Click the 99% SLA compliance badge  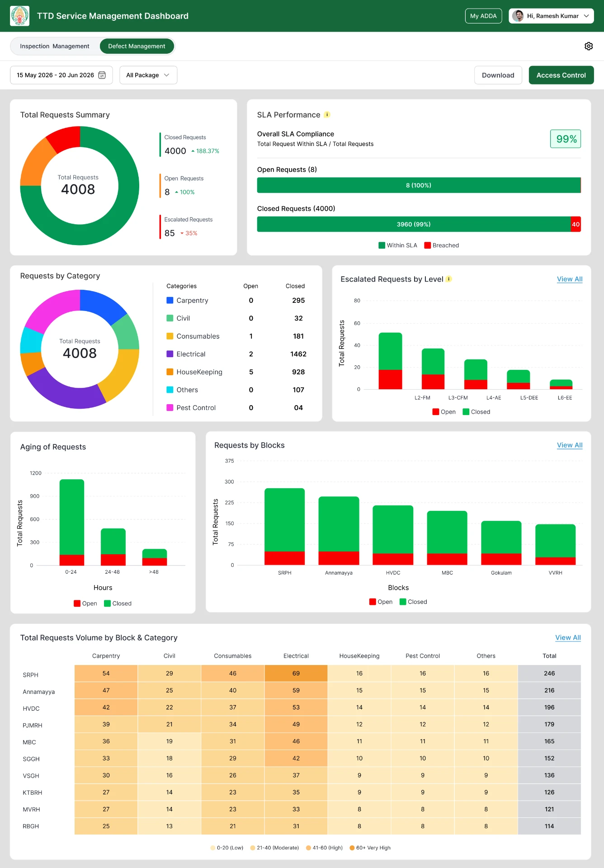(566, 139)
